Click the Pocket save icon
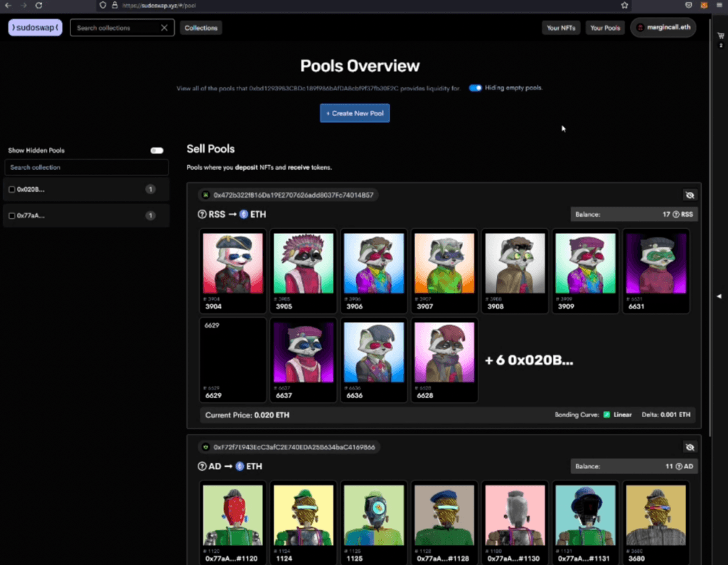 pos(688,6)
